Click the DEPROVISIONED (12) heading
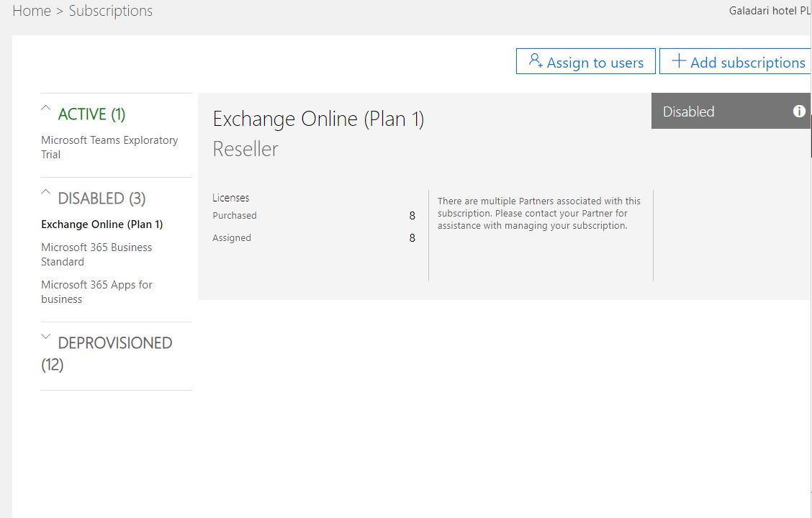 click(x=107, y=354)
